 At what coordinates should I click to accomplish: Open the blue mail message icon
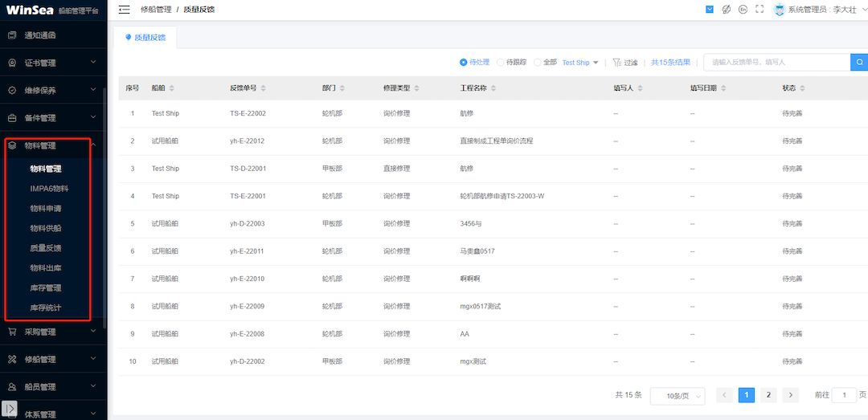710,10
